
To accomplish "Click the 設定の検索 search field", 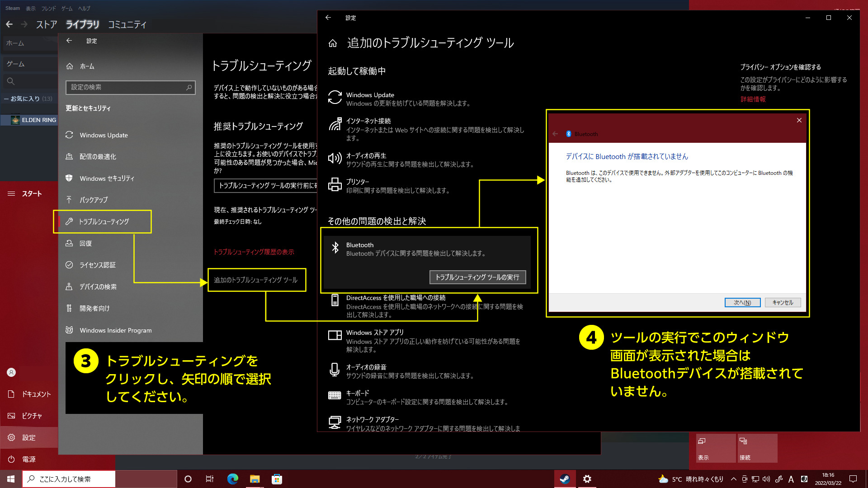I will pos(130,87).
